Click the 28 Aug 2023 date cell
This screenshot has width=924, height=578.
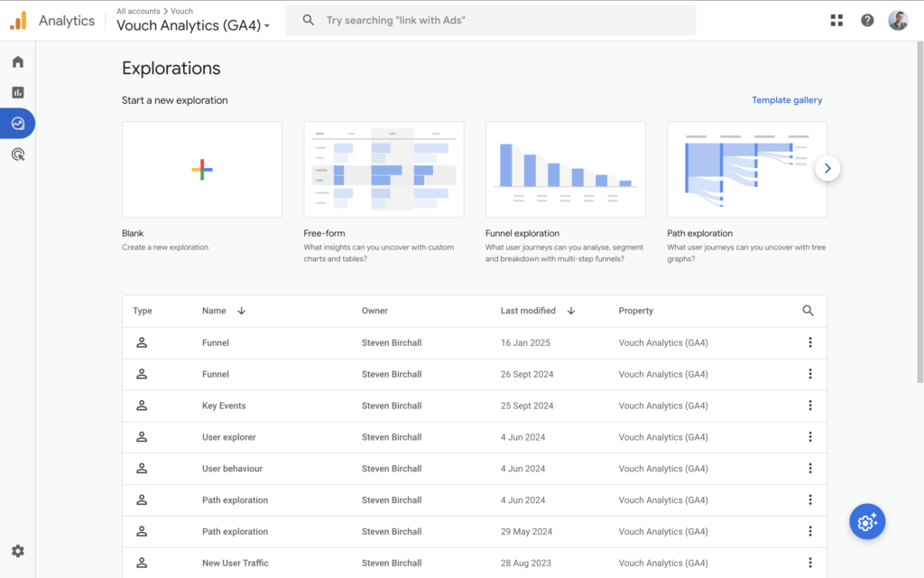click(x=526, y=563)
